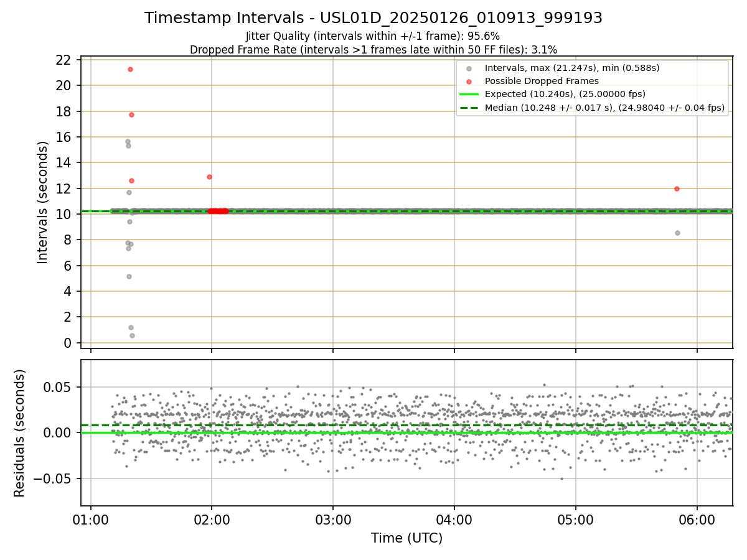Click the gray interval point near 5 seconds
The image size is (747, 560).
pos(129,276)
